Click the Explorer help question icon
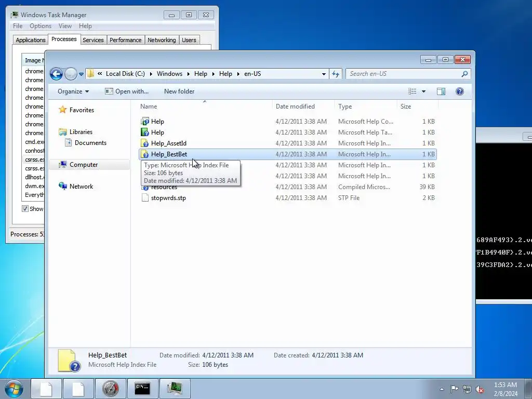The width and height of the screenshot is (532, 399). click(460, 91)
